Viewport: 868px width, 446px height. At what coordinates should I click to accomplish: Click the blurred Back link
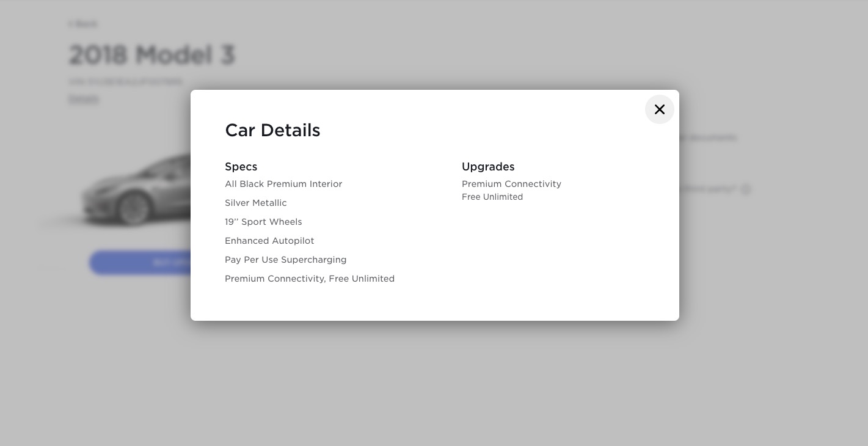[x=83, y=24]
